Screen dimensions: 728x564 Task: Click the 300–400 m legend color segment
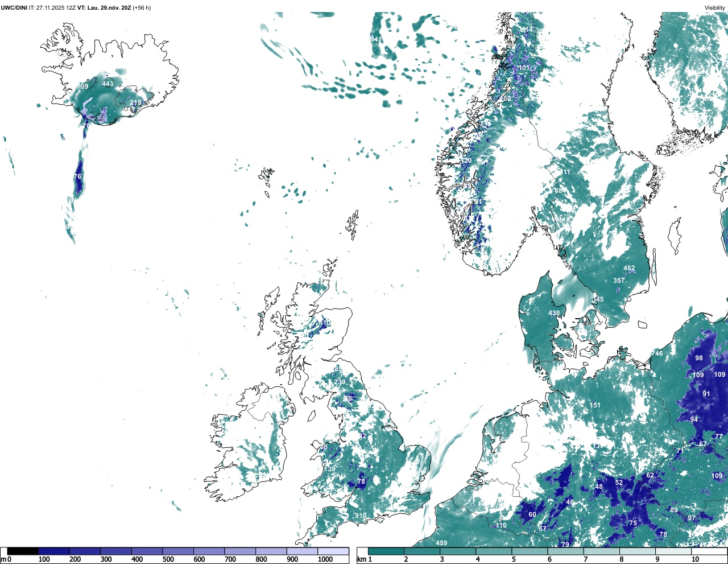coord(116,551)
